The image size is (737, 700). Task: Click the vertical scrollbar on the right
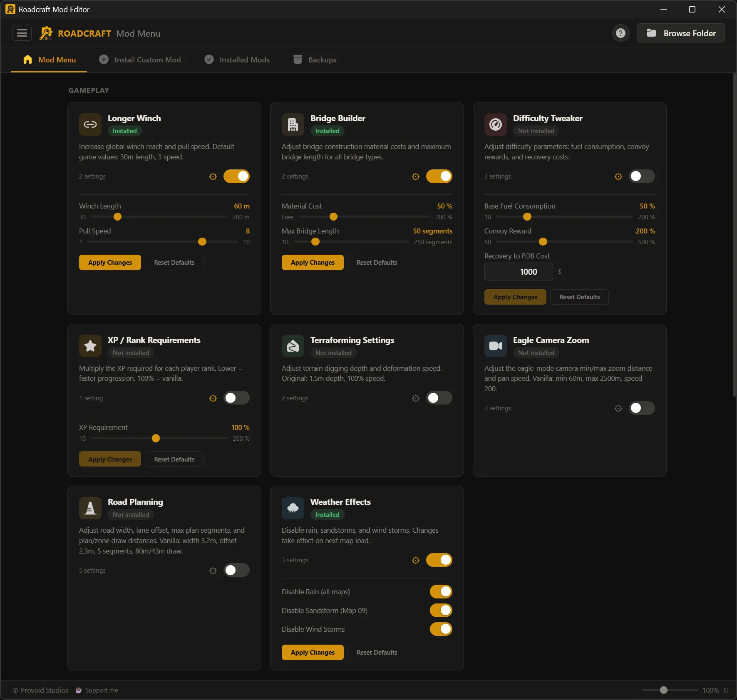point(734,235)
